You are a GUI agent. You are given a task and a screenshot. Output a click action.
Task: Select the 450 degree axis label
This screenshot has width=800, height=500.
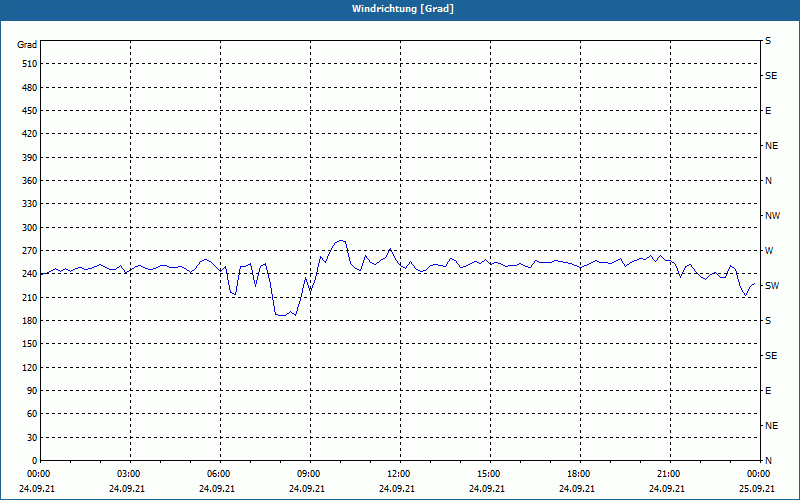(29, 111)
